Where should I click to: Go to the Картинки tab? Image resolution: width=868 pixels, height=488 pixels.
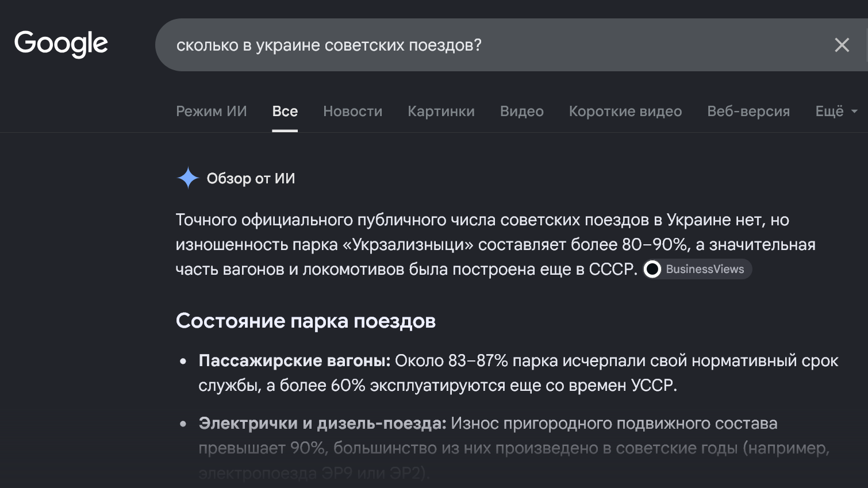441,112
